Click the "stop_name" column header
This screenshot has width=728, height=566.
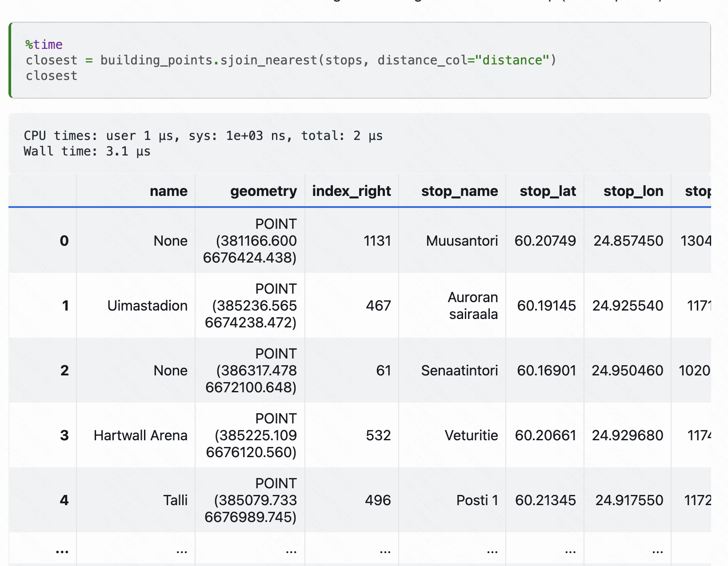(x=459, y=191)
